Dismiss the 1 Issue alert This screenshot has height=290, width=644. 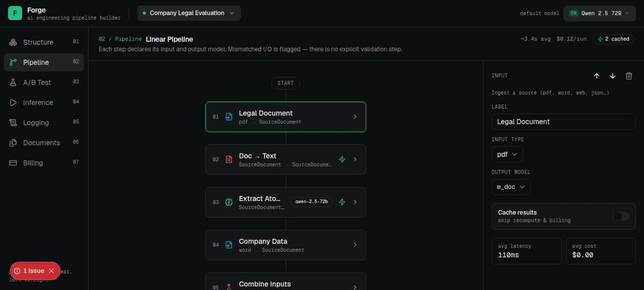pyautogui.click(x=51, y=271)
